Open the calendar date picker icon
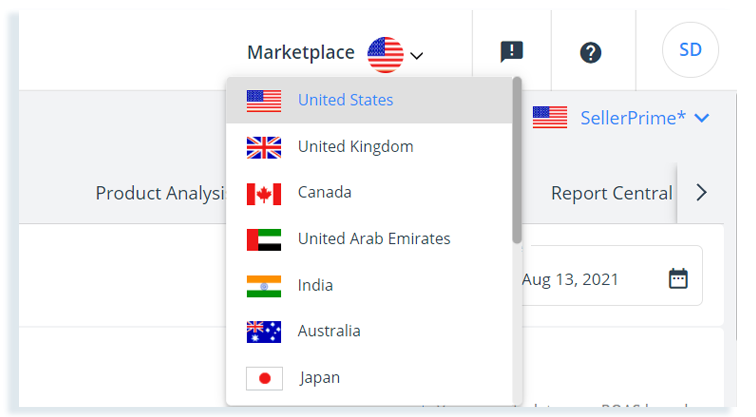Viewport: 756px width, 417px height. click(x=678, y=279)
